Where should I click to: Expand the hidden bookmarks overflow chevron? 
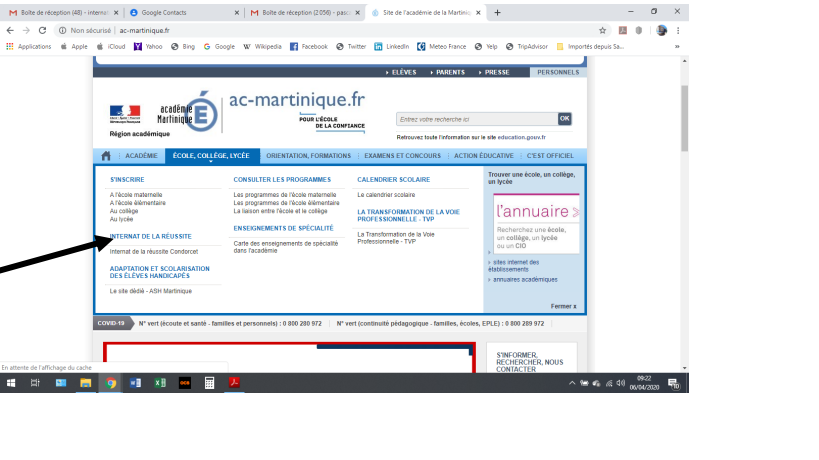coord(677,46)
